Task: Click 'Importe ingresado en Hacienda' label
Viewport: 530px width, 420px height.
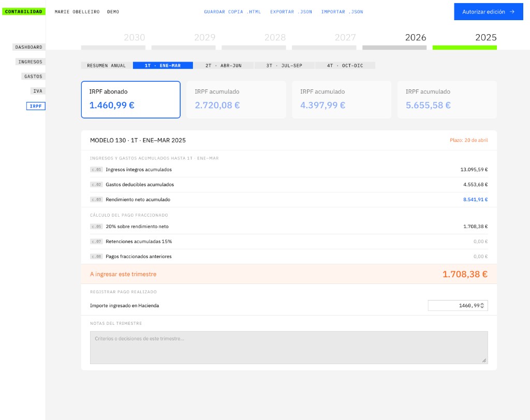Action: (124, 306)
